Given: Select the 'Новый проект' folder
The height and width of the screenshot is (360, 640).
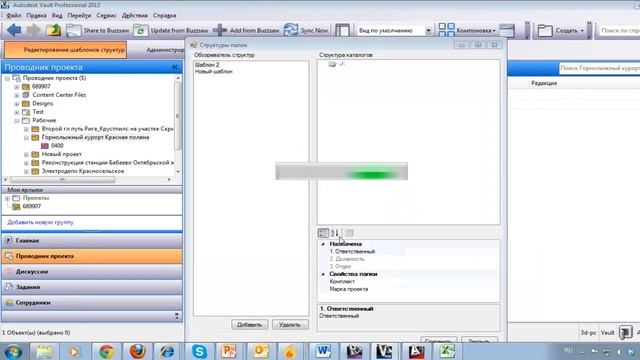Looking at the screenshot, I should click(x=62, y=154).
